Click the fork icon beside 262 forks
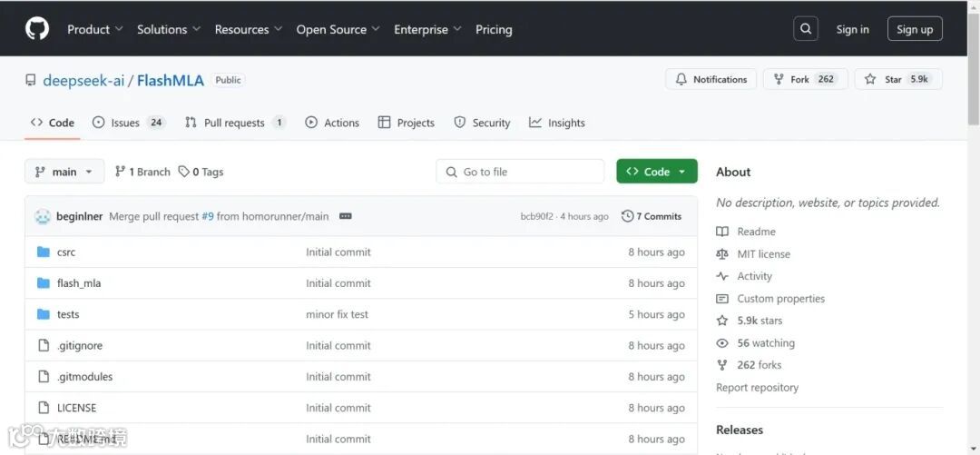980x455 pixels. tap(722, 365)
